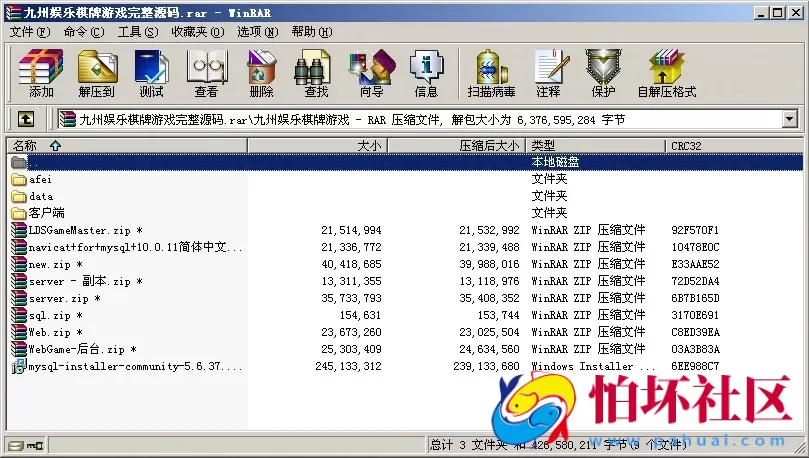
Task: Open the 帮助(H) menu
Action: pos(312,32)
